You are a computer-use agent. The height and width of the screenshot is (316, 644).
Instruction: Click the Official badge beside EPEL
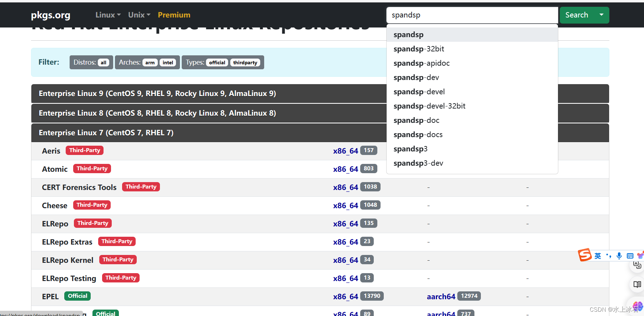[77, 296]
